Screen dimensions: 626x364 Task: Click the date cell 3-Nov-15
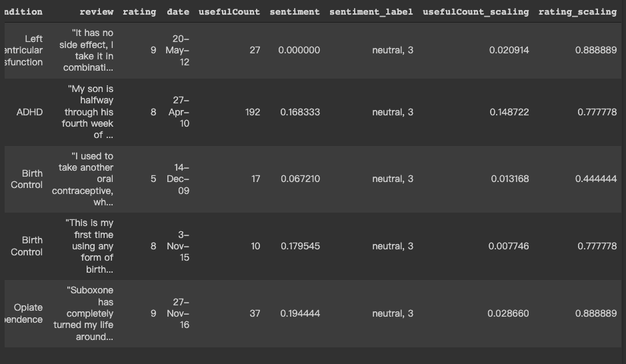point(178,246)
